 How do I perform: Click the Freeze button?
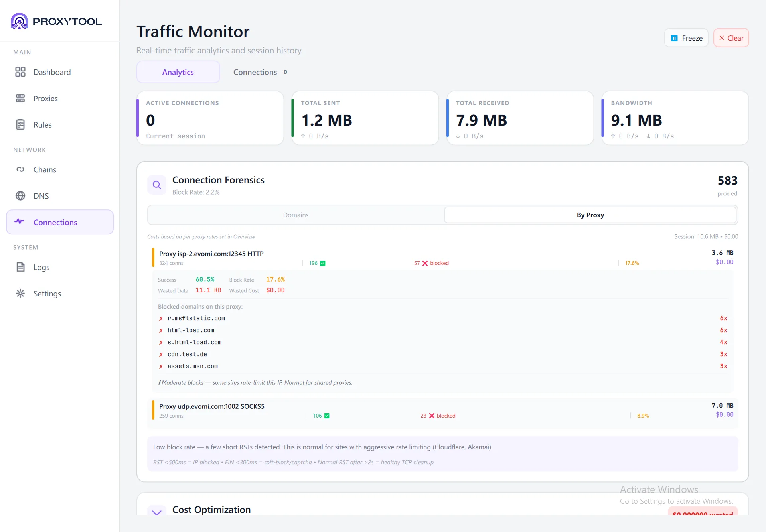[686, 38]
